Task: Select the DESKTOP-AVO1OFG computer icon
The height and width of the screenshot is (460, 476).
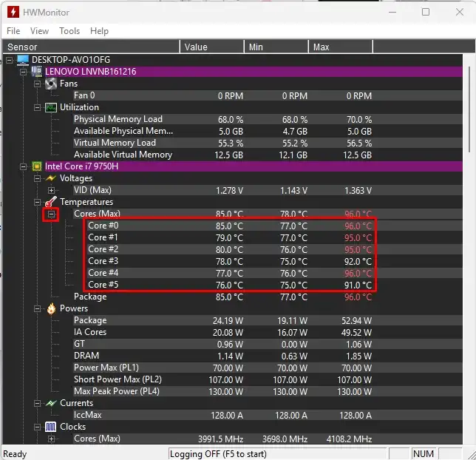Action: 23,60
